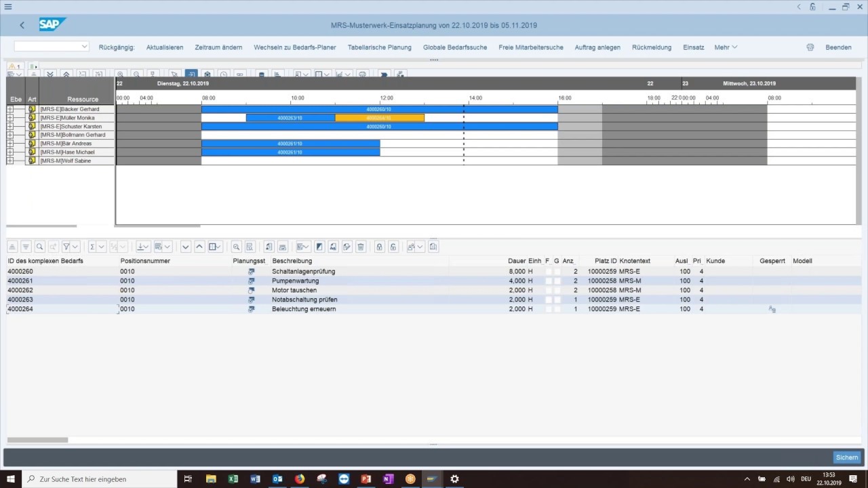This screenshot has height=488, width=868.
Task: Select blue assignment 4000263/10 for Müller Monika
Action: 290,118
